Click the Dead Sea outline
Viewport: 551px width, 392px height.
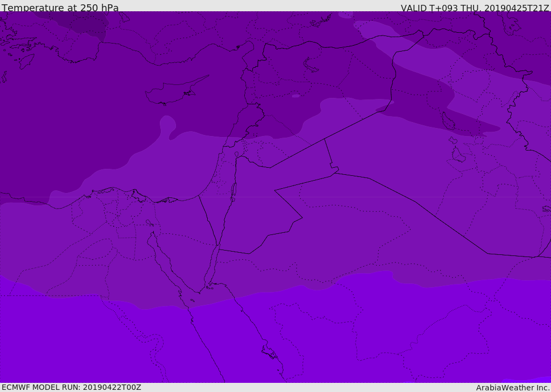(x=234, y=191)
